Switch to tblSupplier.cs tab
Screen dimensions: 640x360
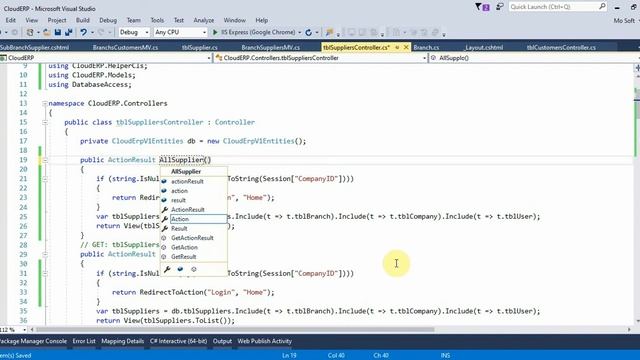(x=200, y=47)
